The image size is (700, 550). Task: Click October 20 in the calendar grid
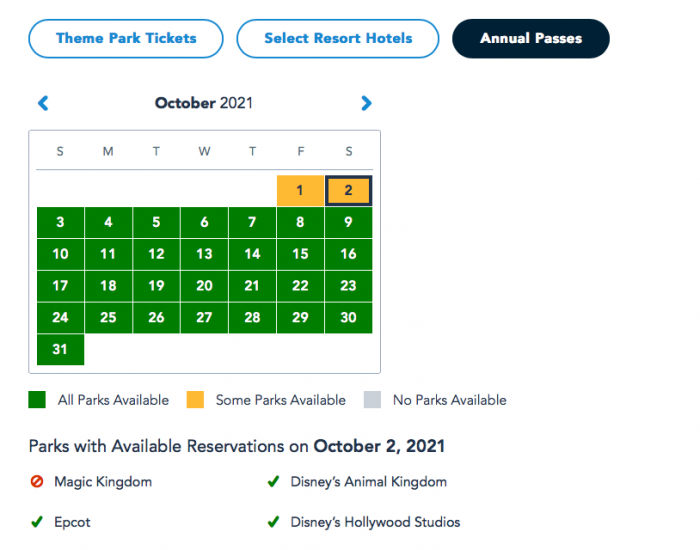click(x=204, y=286)
